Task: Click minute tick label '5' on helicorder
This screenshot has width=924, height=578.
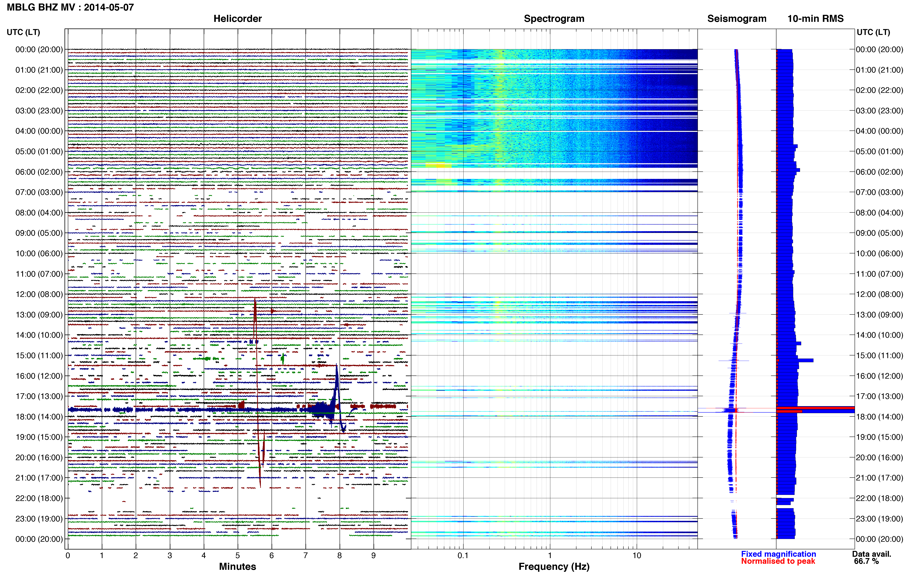Action: tap(238, 555)
